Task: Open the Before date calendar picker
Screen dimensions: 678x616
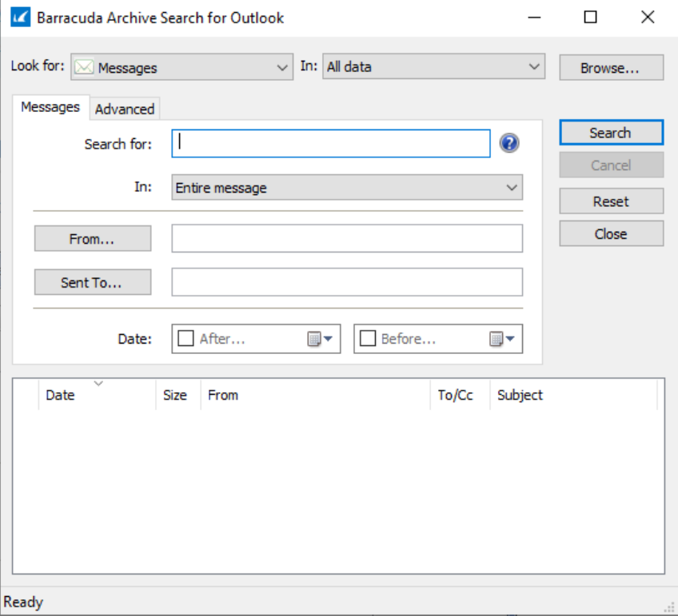Action: tap(502, 339)
